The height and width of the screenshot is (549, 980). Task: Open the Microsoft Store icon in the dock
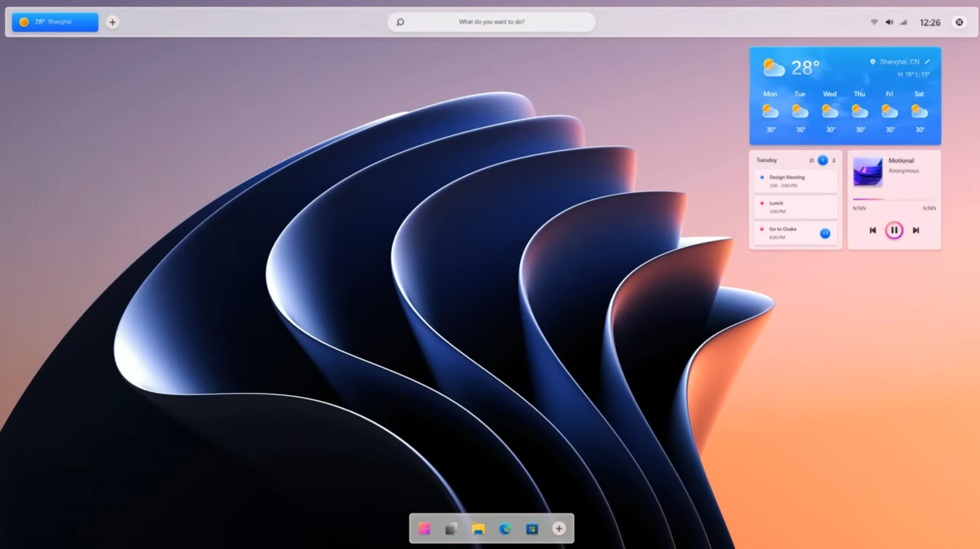point(531,528)
